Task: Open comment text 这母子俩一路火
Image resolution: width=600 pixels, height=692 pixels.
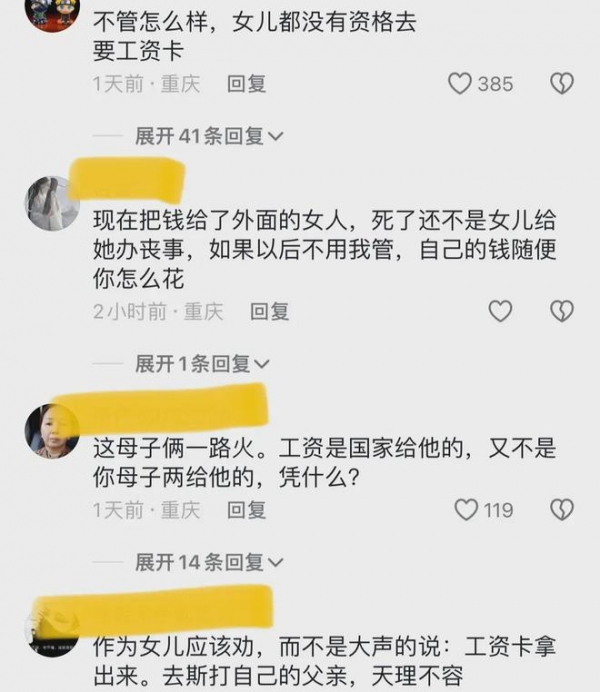Action: click(324, 463)
